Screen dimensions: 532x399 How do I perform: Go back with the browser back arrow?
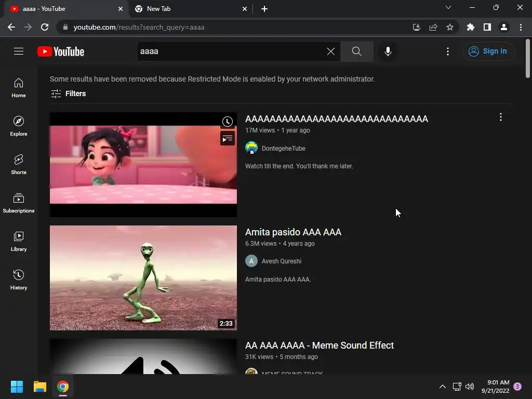(11, 27)
